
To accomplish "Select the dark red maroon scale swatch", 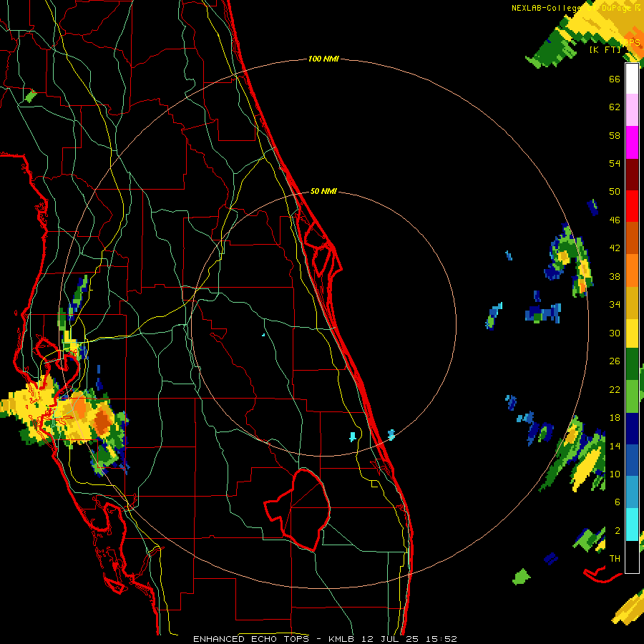I will (632, 175).
